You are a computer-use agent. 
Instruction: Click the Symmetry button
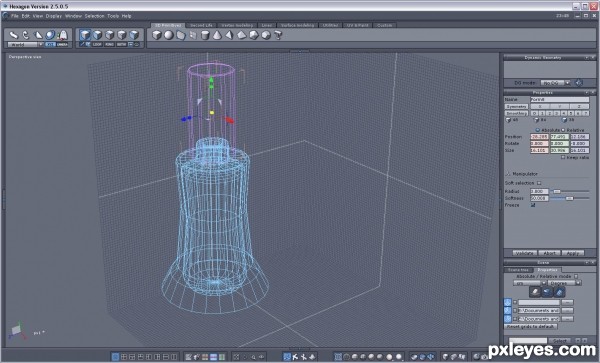pos(517,106)
